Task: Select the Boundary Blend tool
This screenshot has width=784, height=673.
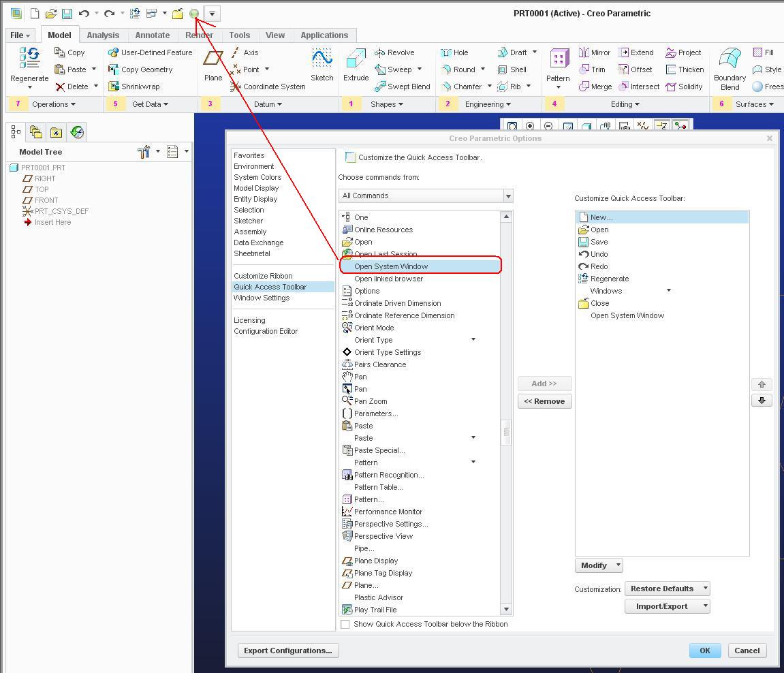Action: (x=730, y=69)
